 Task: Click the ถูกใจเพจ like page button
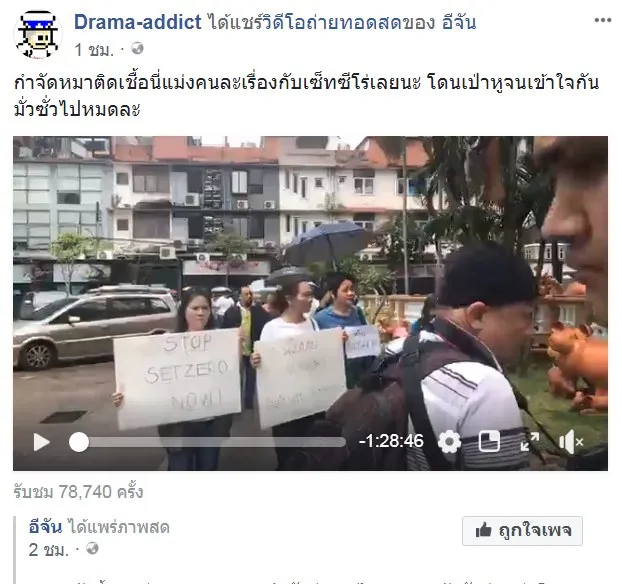point(522,531)
